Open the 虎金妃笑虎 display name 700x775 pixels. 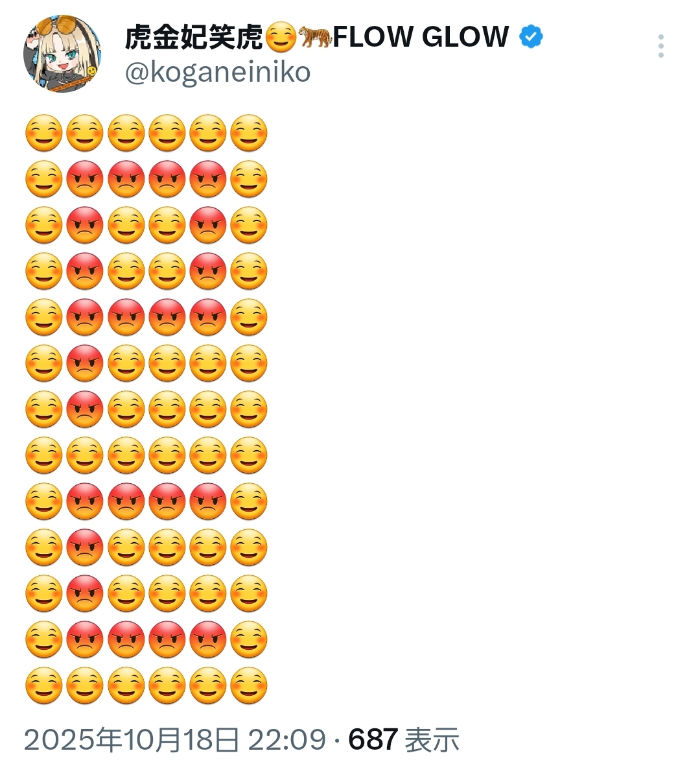point(194,38)
